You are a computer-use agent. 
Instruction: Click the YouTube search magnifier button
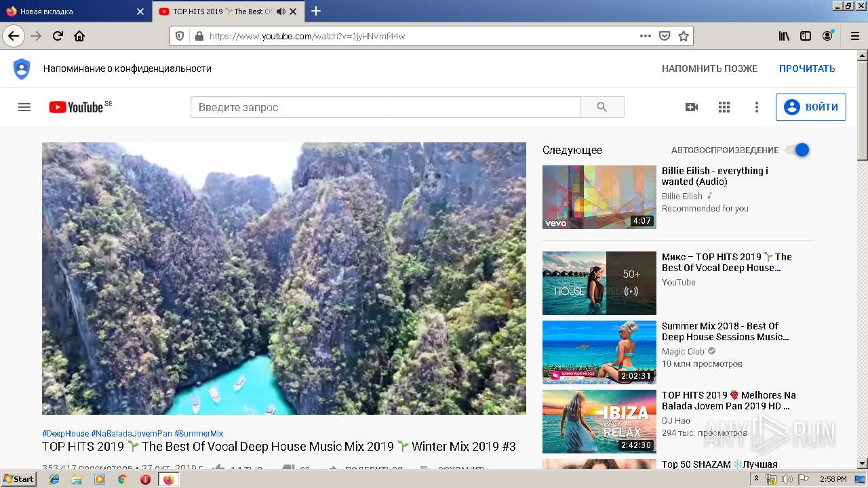coord(602,107)
